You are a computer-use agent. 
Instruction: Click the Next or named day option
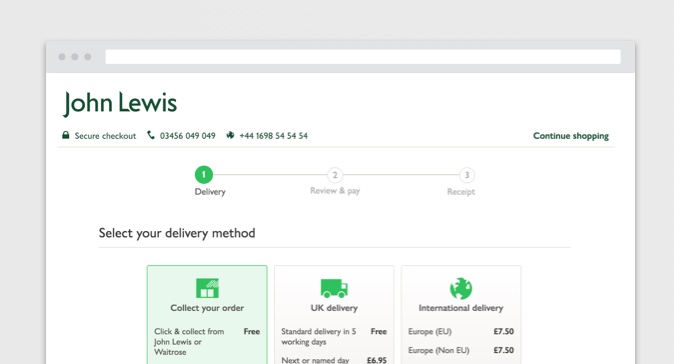point(315,360)
